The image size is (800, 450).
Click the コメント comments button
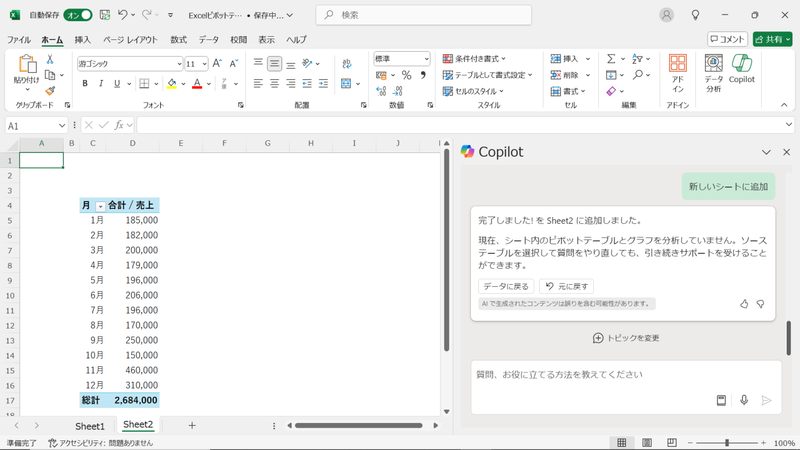coord(728,39)
